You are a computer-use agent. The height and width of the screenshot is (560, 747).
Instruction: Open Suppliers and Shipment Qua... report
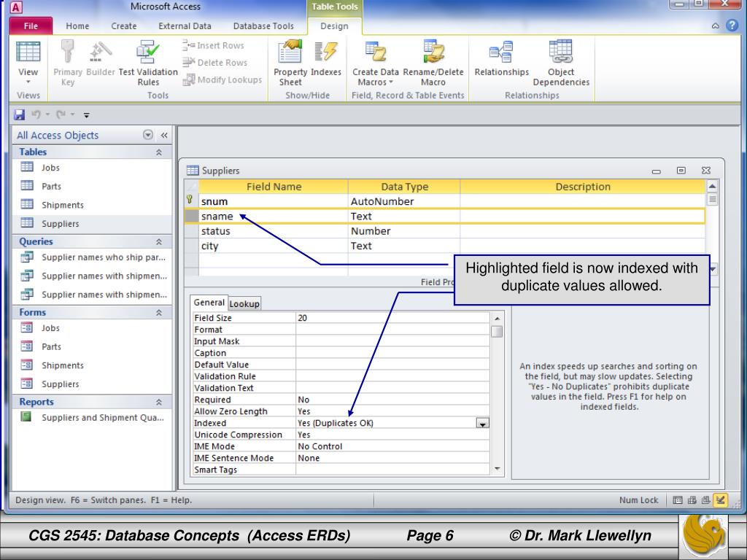(x=93, y=418)
